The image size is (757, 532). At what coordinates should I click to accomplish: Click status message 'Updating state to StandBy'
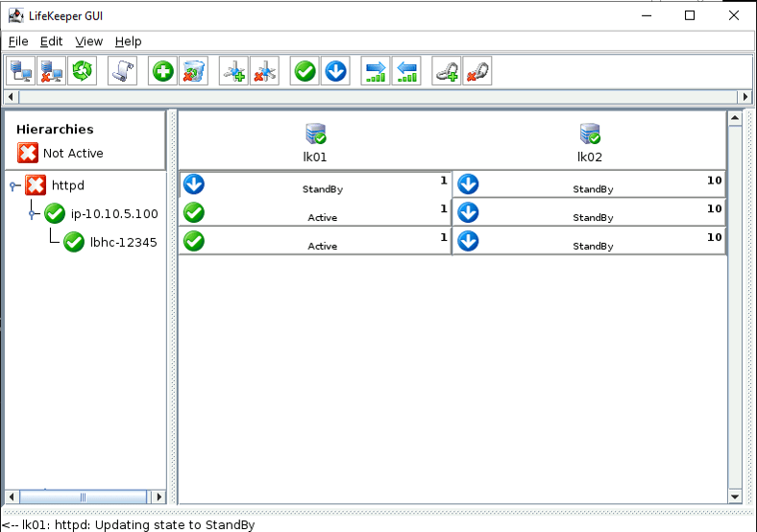pyautogui.click(x=175, y=524)
